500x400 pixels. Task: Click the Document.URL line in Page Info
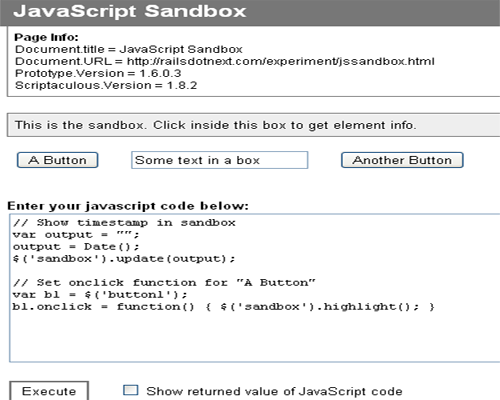click(225, 61)
